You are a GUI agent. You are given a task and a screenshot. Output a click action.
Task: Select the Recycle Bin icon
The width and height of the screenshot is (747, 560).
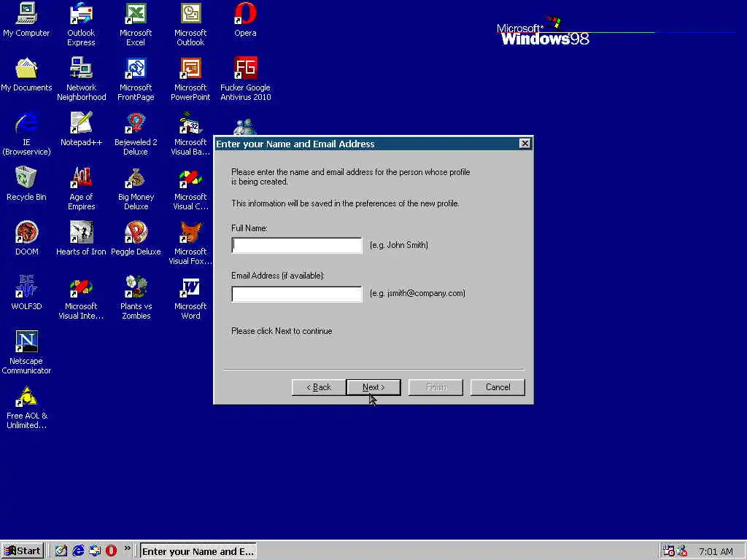click(x=26, y=184)
